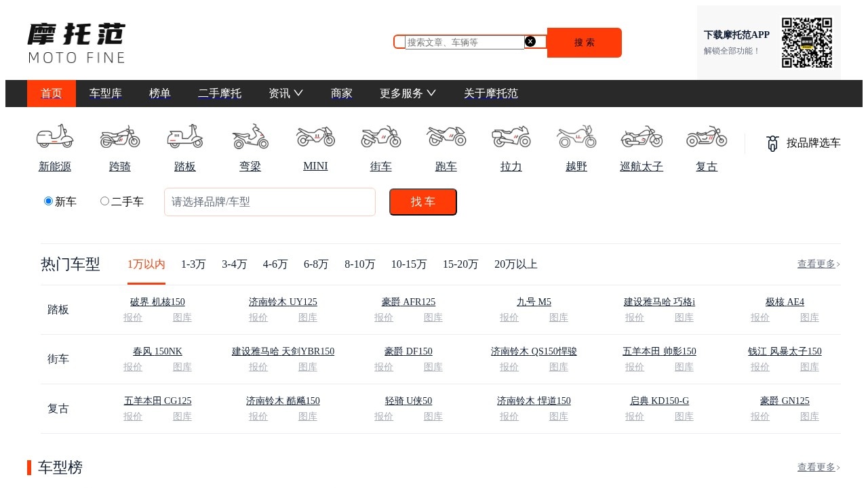Image resolution: width=868 pixels, height=488 pixels.
Task: Click the 新能源 electric scooter icon
Action: pyautogui.click(x=55, y=136)
